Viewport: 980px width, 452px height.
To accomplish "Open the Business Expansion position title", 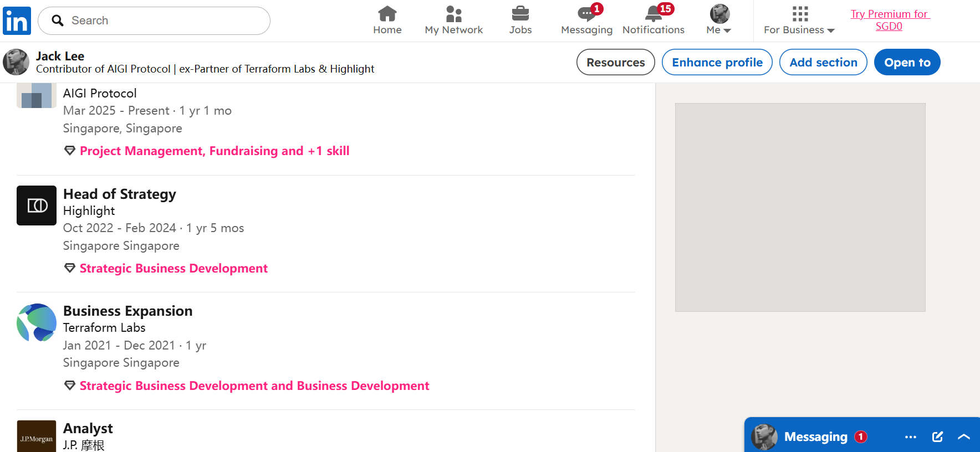I will coord(128,311).
